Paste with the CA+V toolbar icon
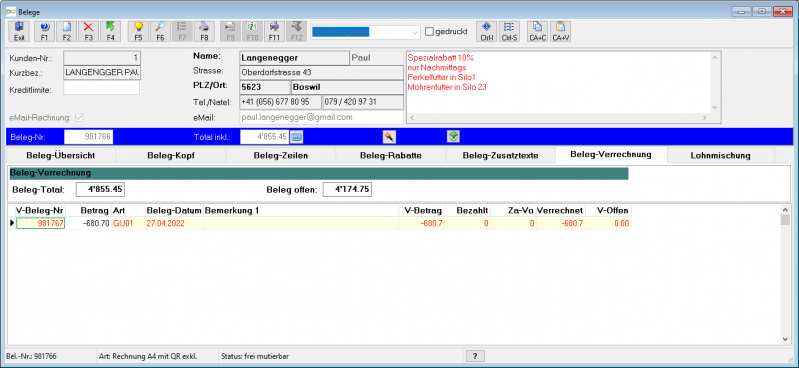Screen dimensions: 799x368 coord(561,31)
